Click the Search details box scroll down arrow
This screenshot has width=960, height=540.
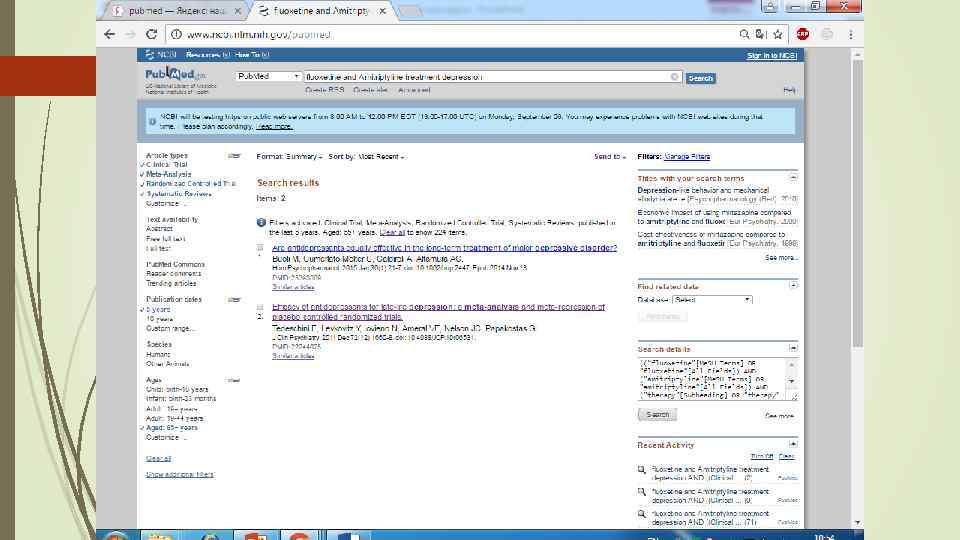791,381
